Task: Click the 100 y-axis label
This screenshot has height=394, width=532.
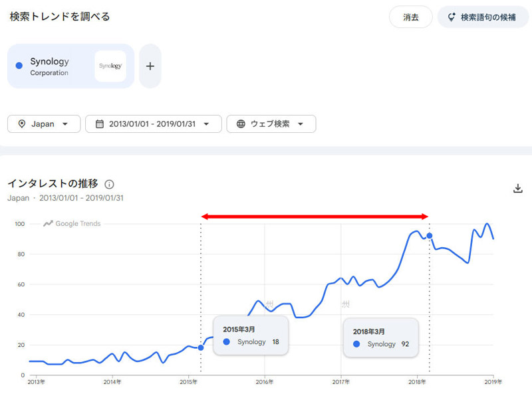Action: pyautogui.click(x=20, y=224)
